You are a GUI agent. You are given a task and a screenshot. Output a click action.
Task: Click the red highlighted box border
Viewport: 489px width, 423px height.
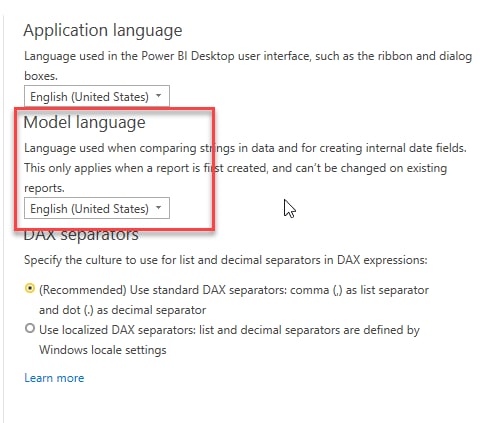click(115, 108)
